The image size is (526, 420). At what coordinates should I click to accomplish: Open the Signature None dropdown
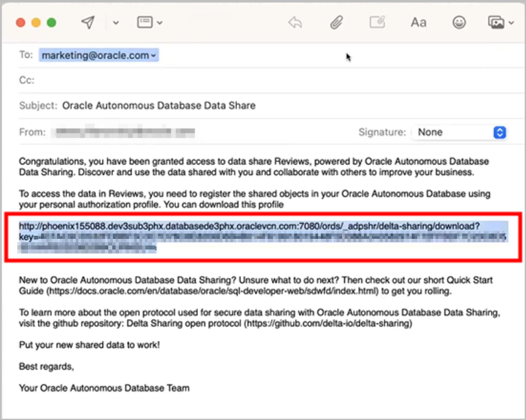click(459, 132)
